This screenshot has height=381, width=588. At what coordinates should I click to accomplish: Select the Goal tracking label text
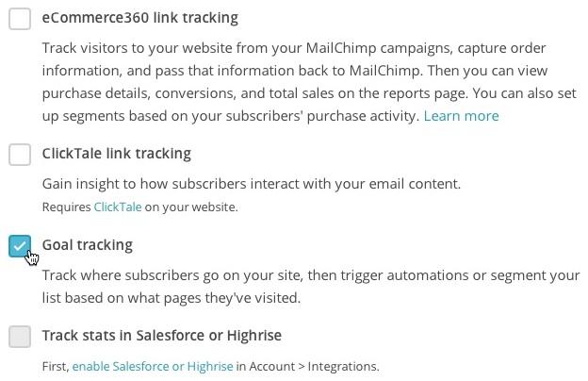[x=88, y=245]
